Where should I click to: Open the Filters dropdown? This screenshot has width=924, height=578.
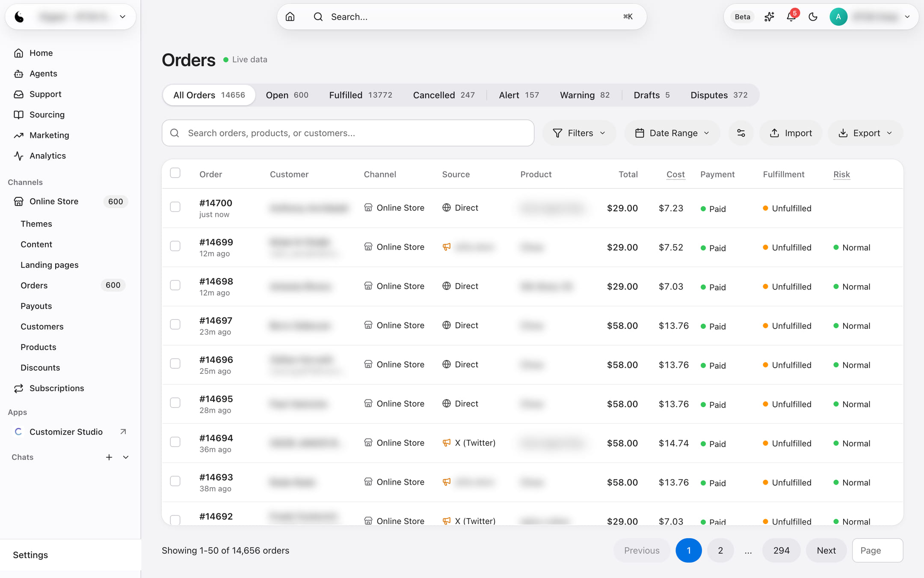coord(579,133)
